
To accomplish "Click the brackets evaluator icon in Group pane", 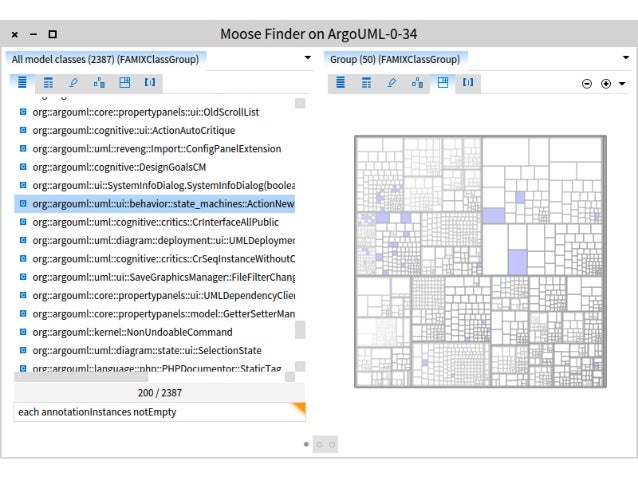I will [x=468, y=83].
